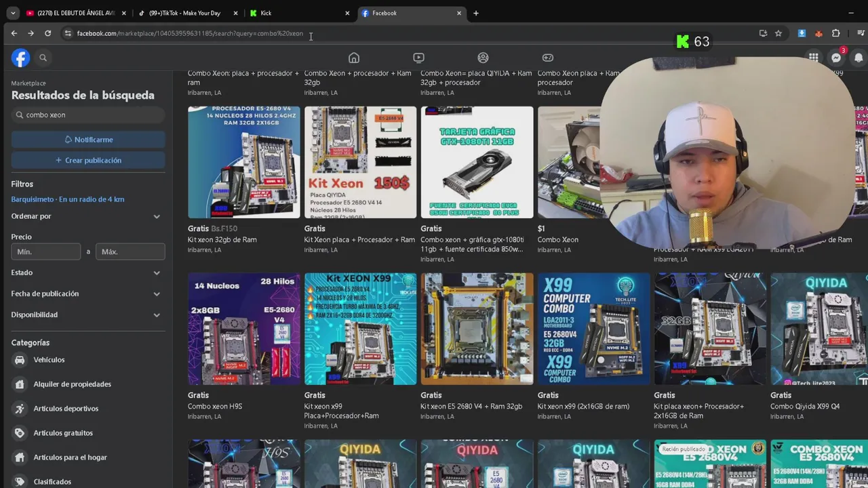
Task: Open Messenger chats icon
Action: (x=836, y=58)
